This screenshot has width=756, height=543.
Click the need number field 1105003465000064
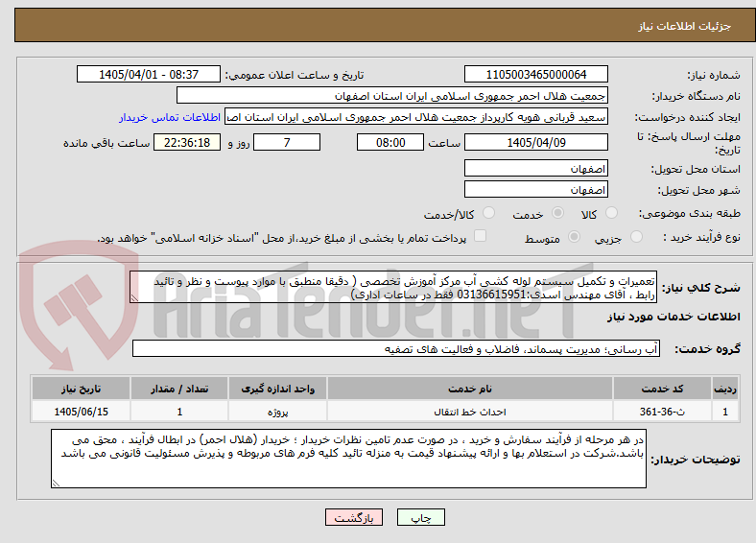coord(535,74)
